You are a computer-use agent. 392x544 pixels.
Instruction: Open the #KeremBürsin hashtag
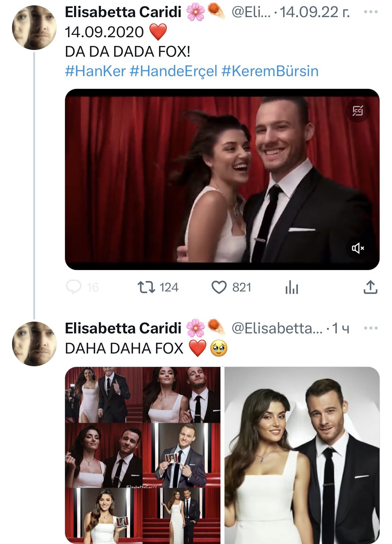pyautogui.click(x=270, y=71)
